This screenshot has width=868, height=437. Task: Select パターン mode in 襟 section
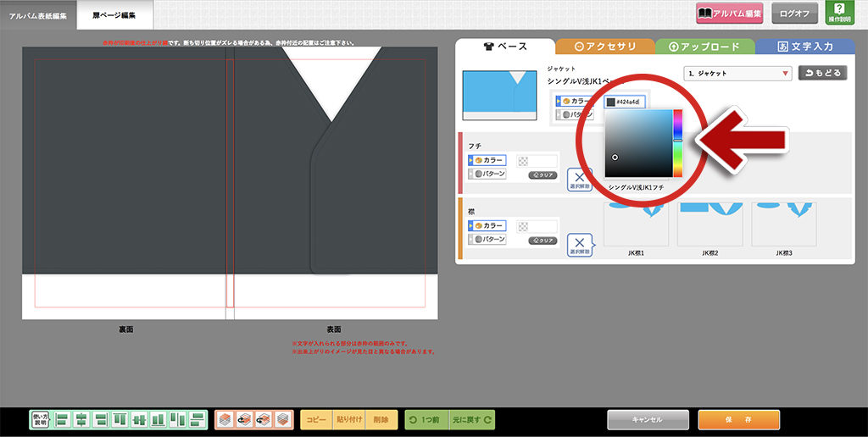coord(487,239)
